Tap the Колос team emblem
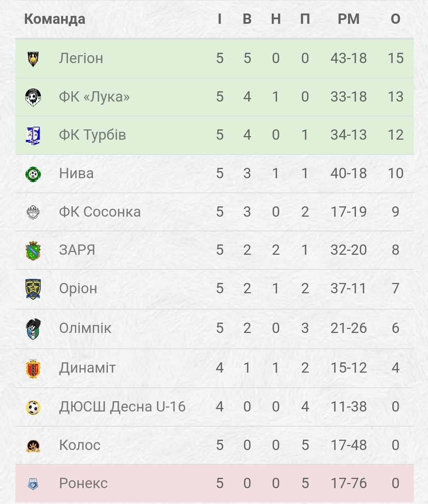The image size is (428, 504). 33,446
